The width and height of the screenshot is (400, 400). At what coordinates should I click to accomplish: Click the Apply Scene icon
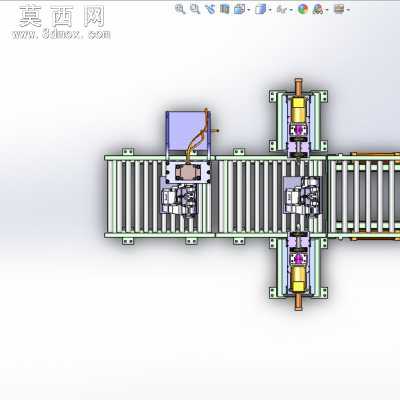(318, 9)
